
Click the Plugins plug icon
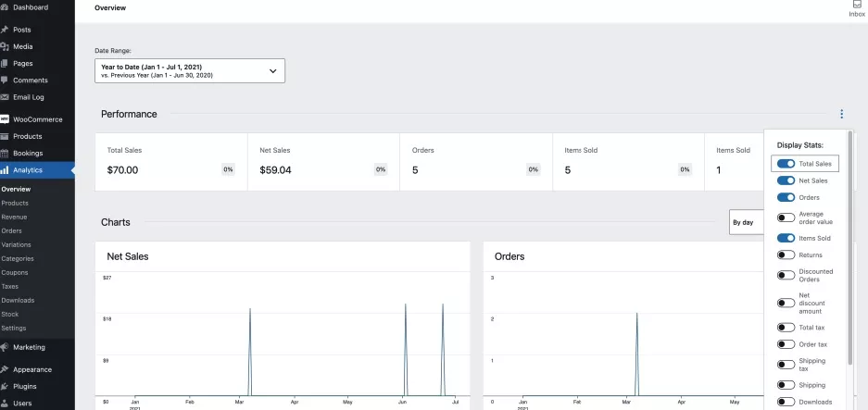[x=4, y=386]
